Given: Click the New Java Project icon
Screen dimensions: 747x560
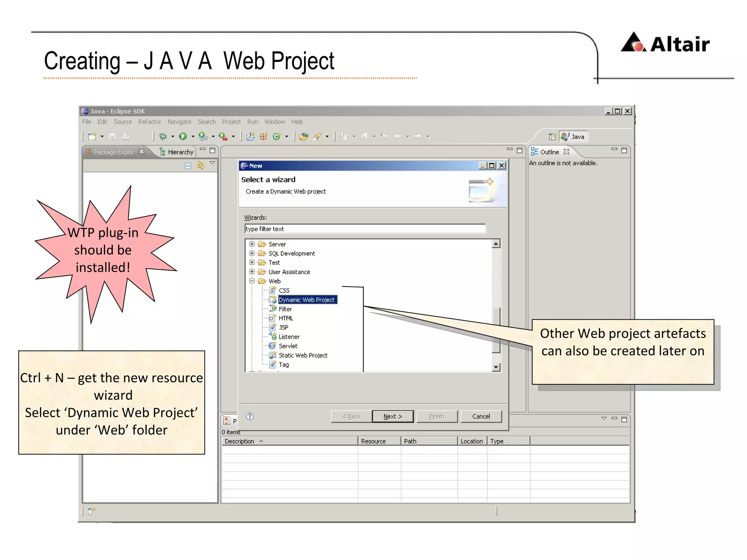Looking at the screenshot, I should [x=251, y=136].
